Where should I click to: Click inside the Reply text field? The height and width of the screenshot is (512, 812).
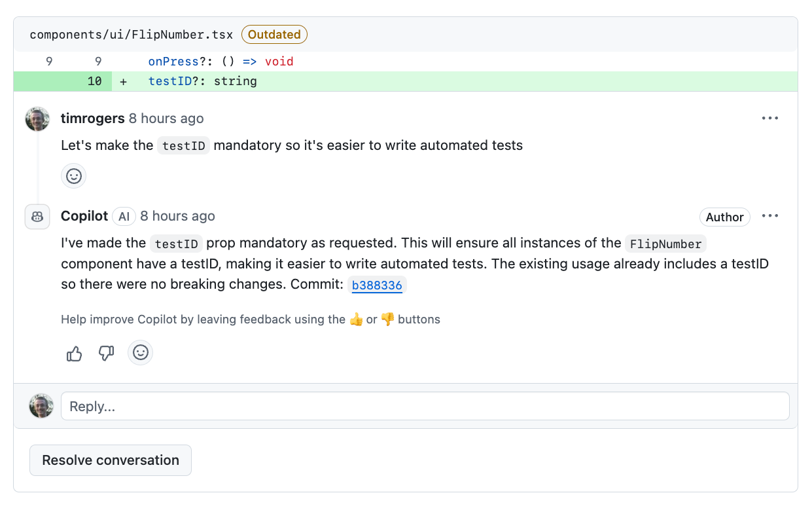425,406
